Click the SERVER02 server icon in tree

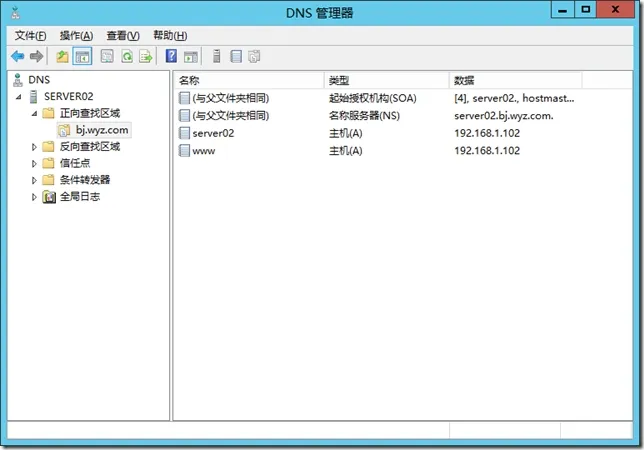click(34, 96)
